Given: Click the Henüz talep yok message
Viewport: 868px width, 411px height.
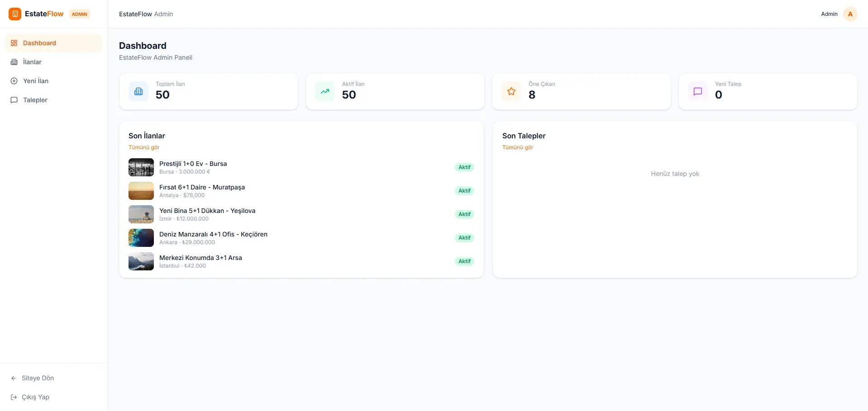Looking at the screenshot, I should click(x=675, y=174).
